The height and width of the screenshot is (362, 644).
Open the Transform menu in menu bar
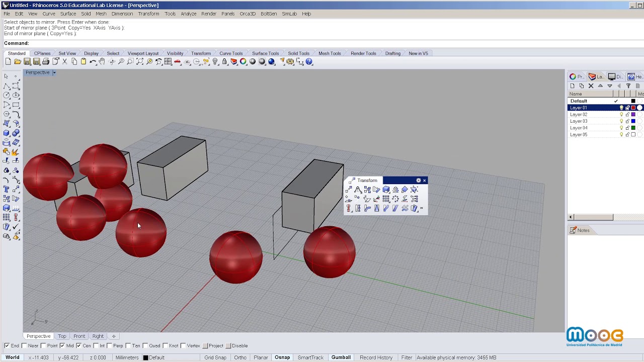click(148, 14)
